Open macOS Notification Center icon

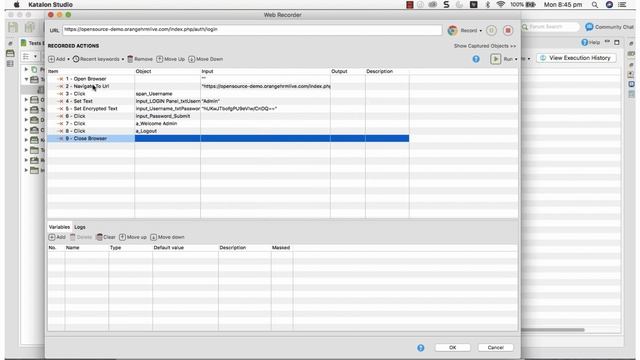pos(622,5)
